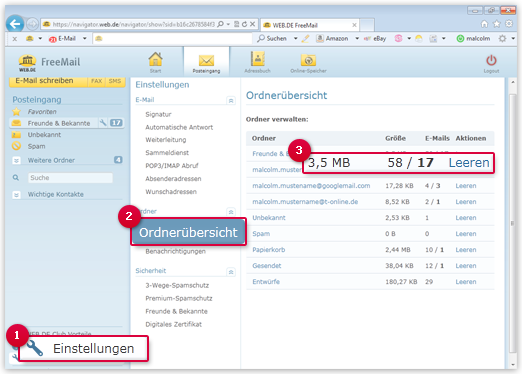Open Signatur settings
The width and height of the screenshot is (522, 374).
coord(158,114)
